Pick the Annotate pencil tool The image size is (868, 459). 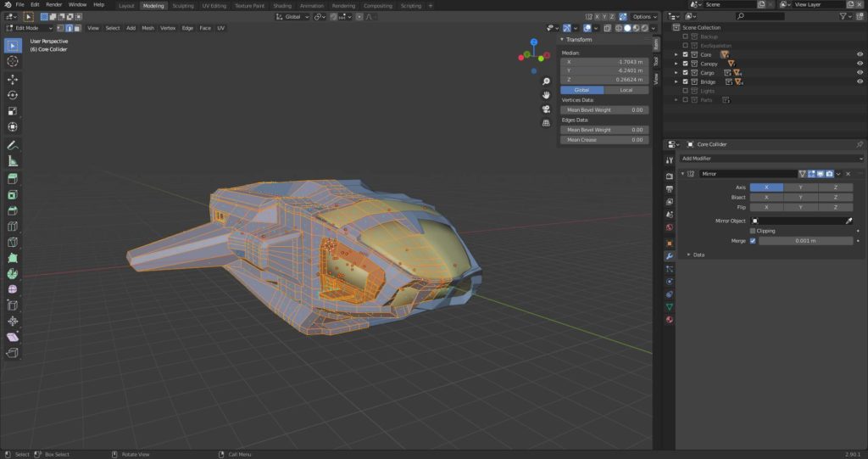coord(13,145)
